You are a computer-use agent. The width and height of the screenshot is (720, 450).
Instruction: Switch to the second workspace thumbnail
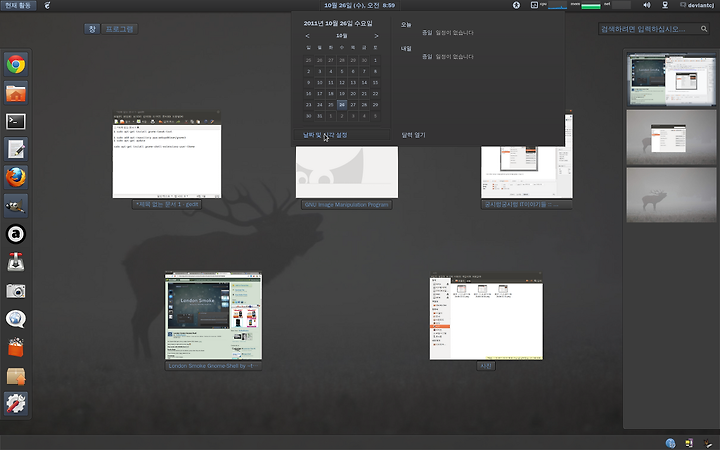click(x=671, y=137)
